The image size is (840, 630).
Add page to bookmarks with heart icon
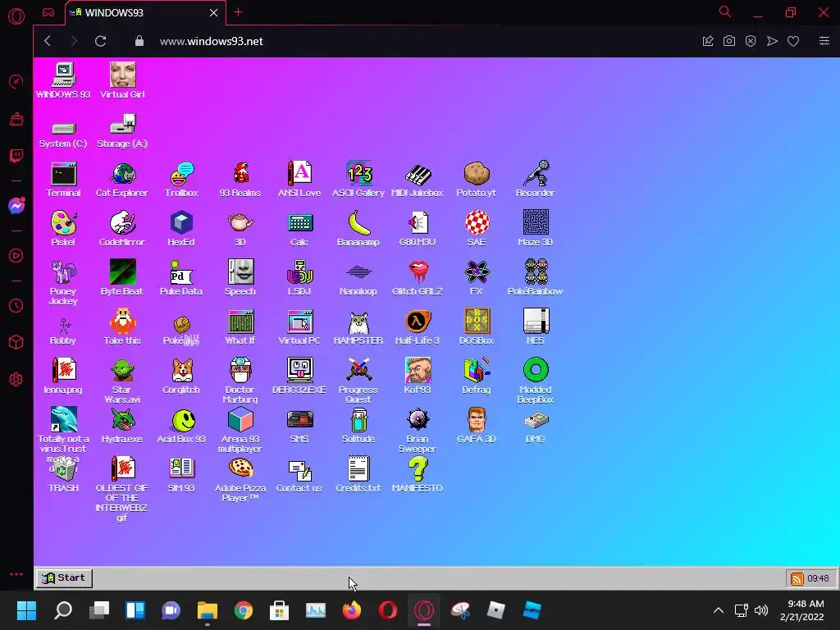coord(793,41)
